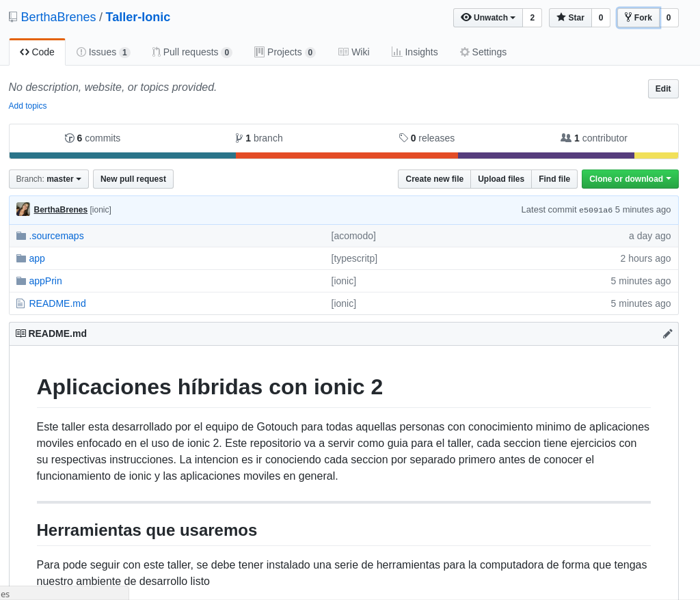View the 0 releases link
The image size is (700, 600).
click(x=427, y=138)
